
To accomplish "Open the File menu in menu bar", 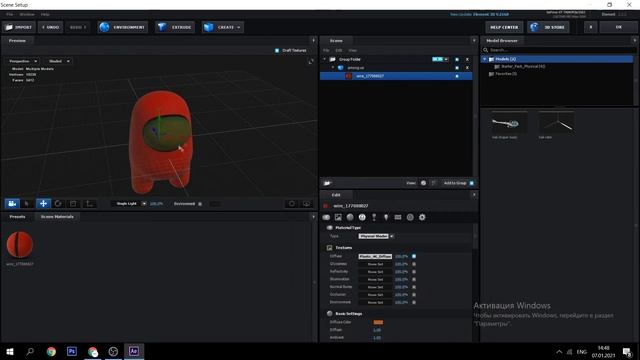I will 9,14.
